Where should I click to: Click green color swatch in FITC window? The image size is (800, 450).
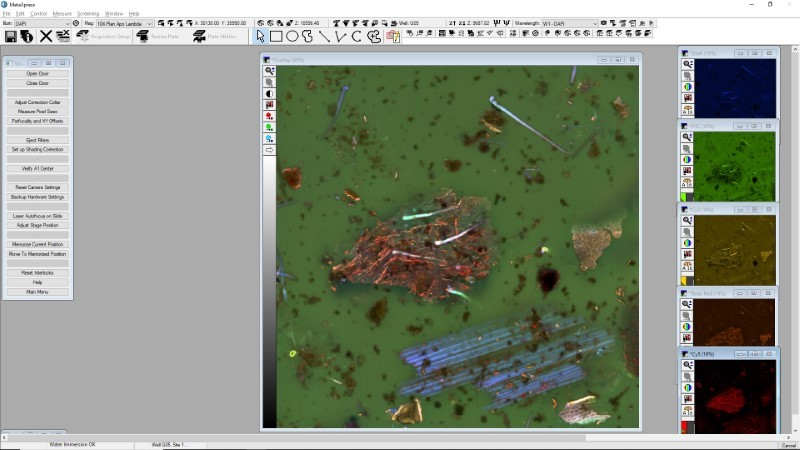684,197
